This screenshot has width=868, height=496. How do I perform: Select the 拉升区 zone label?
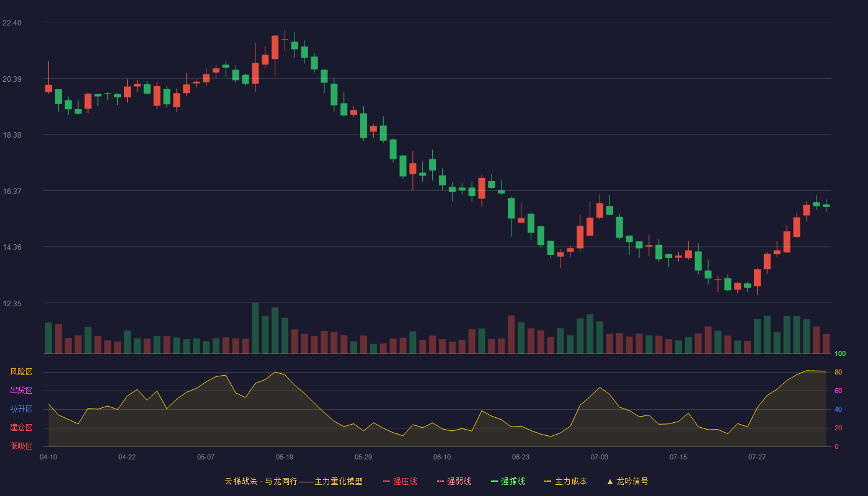tap(21, 409)
